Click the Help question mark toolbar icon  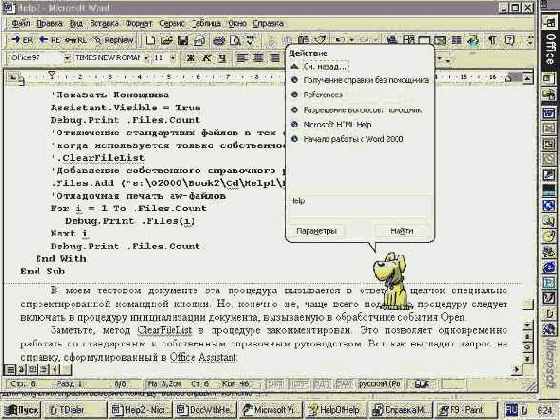[x=510, y=40]
